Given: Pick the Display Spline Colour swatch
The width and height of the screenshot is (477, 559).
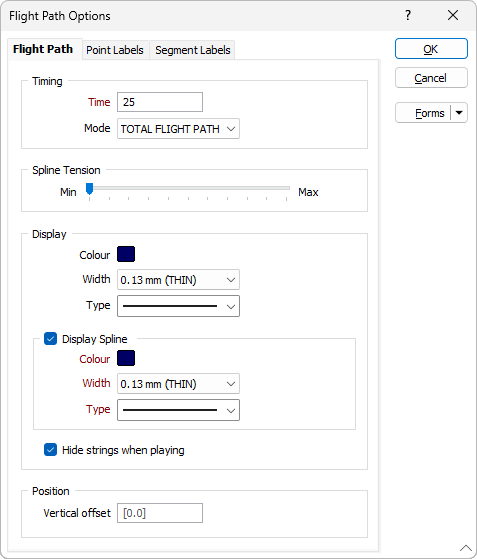Looking at the screenshot, I should coord(126,358).
